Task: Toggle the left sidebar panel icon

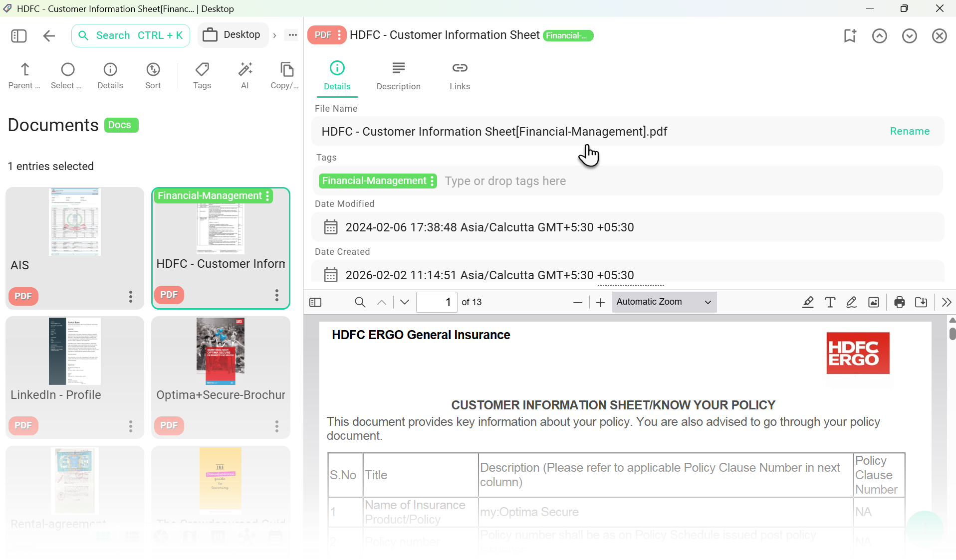Action: (18, 35)
